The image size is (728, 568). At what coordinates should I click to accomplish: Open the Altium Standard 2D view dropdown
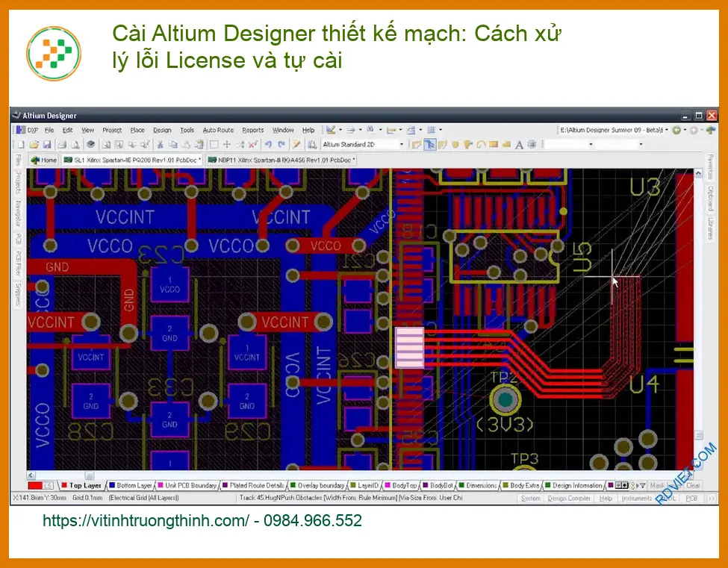coord(402,145)
